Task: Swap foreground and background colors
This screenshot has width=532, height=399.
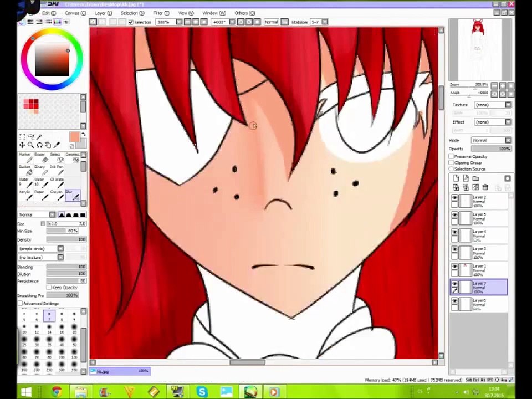Action: click(x=83, y=134)
